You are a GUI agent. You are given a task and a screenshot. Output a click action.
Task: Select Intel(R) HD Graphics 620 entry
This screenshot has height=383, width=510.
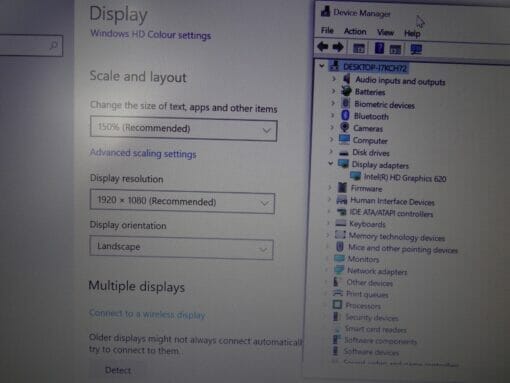pyautogui.click(x=405, y=178)
